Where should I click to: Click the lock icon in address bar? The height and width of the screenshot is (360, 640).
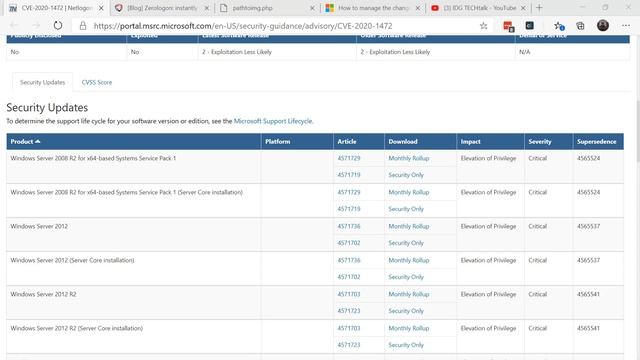[x=83, y=26]
